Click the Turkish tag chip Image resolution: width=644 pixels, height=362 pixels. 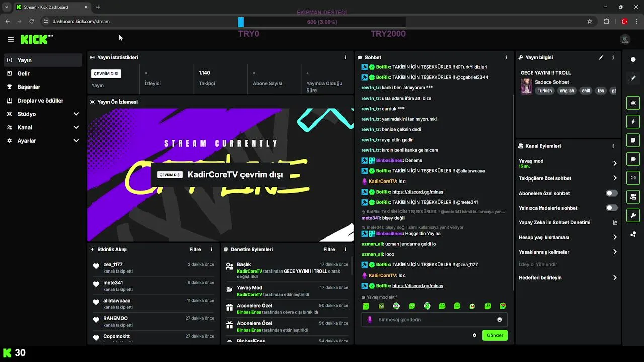tap(544, 91)
